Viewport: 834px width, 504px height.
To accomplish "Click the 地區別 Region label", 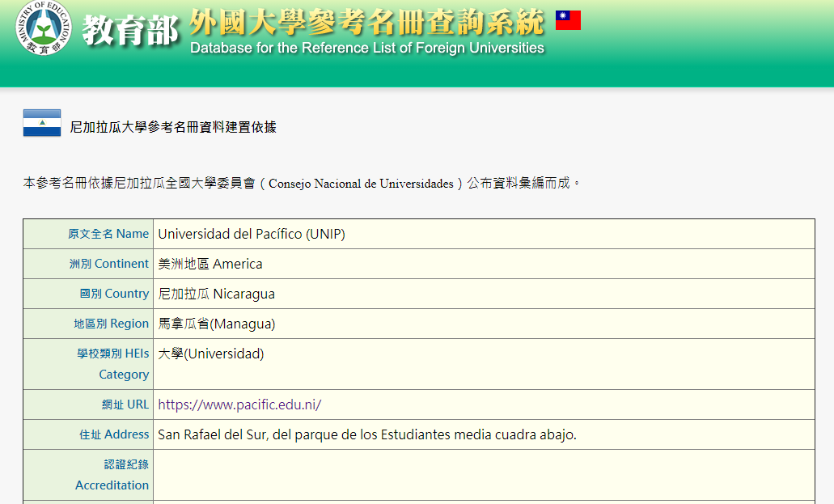I will click(111, 324).
